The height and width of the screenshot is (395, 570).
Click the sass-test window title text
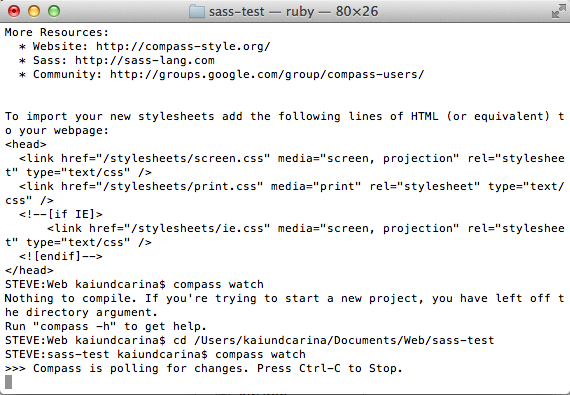(293, 12)
